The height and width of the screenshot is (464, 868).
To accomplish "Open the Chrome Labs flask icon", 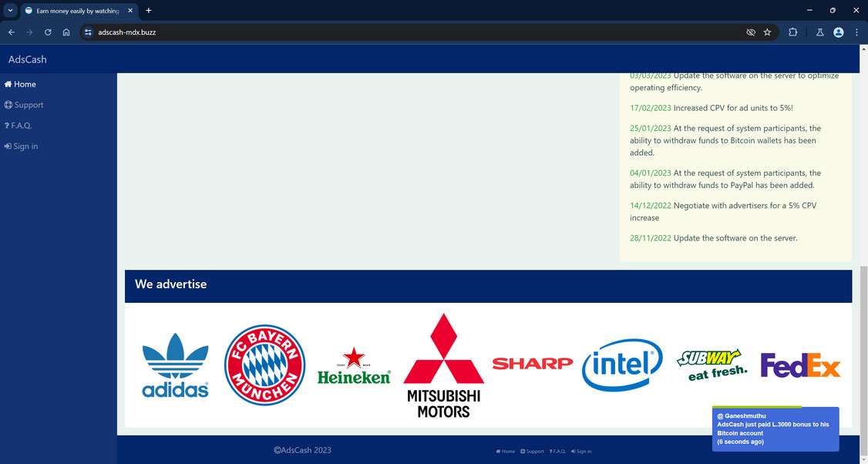I will tap(820, 32).
